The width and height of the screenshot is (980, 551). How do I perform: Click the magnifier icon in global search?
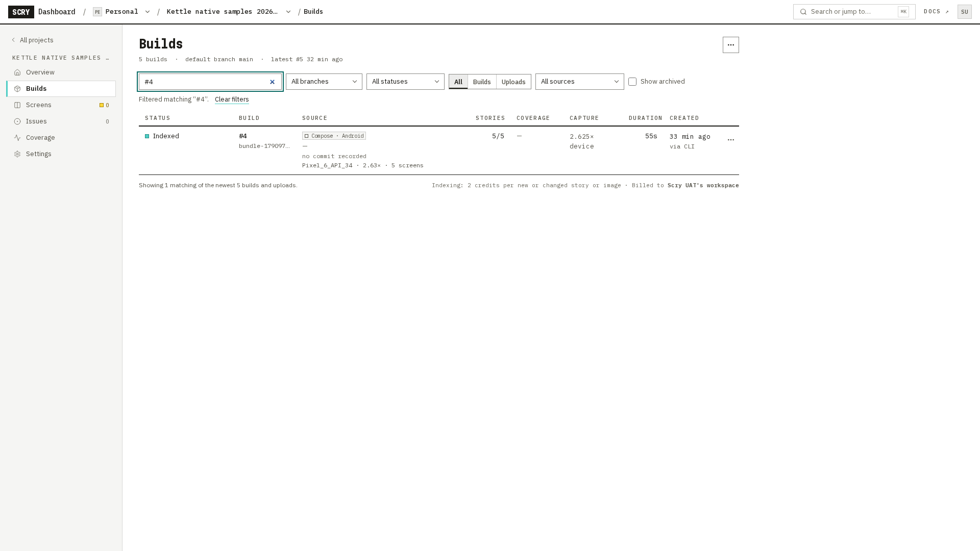(x=803, y=12)
